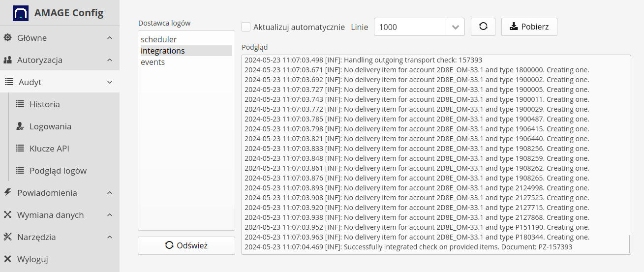Image resolution: width=644 pixels, height=272 pixels.
Task: Click the tools icon beside Narzędzia
Action: (x=7, y=237)
